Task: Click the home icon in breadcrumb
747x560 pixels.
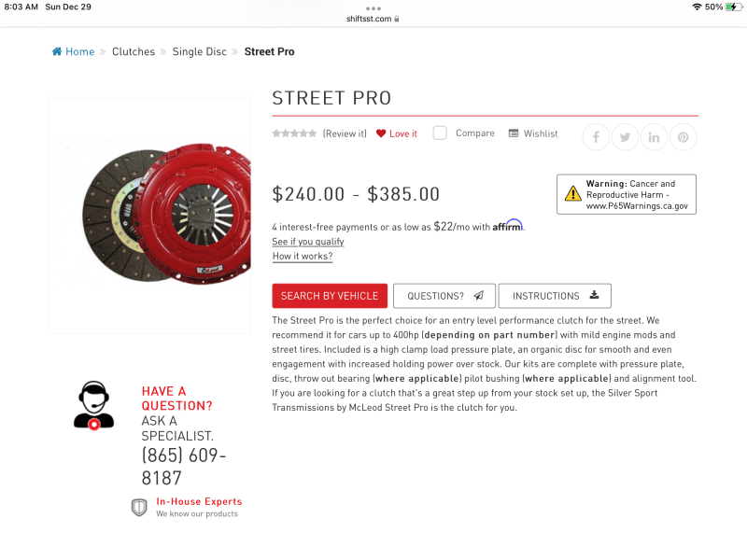Action: (x=57, y=52)
